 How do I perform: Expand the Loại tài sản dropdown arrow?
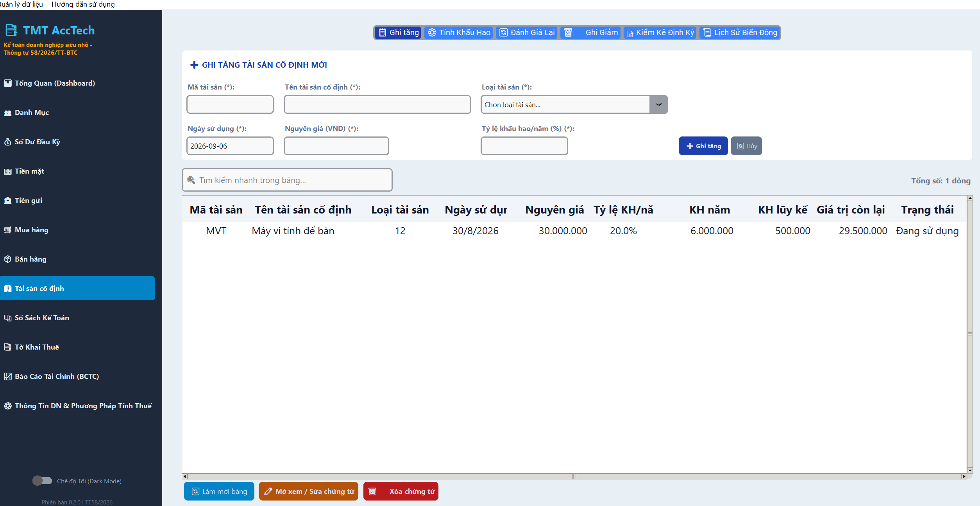click(x=659, y=104)
